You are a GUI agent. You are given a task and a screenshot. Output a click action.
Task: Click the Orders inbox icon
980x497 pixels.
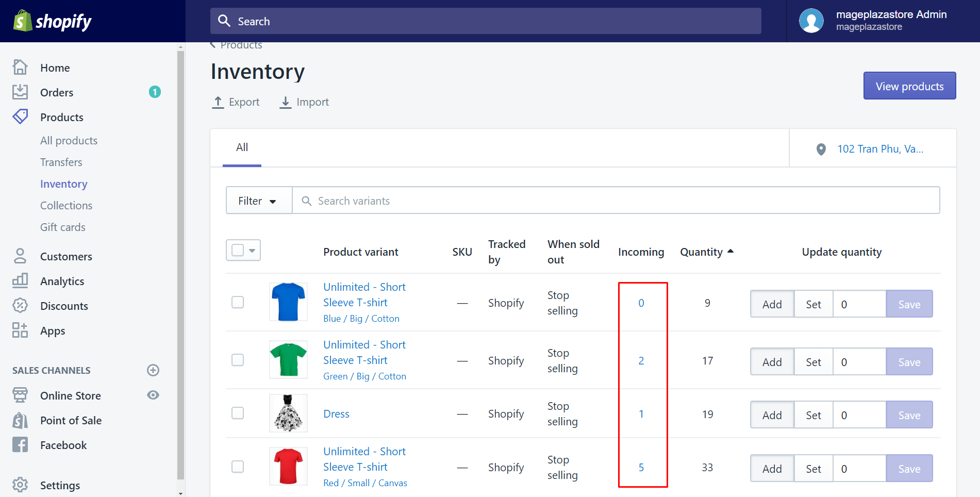tap(20, 92)
